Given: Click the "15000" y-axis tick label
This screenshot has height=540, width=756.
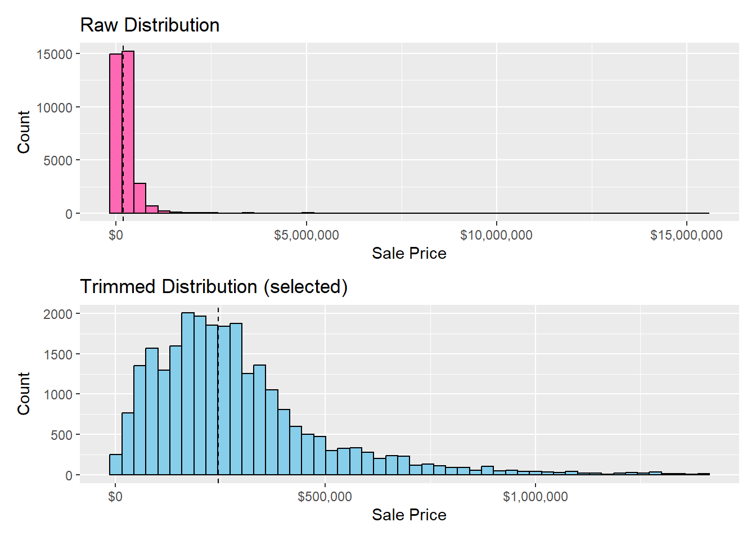Looking at the screenshot, I should point(55,55).
